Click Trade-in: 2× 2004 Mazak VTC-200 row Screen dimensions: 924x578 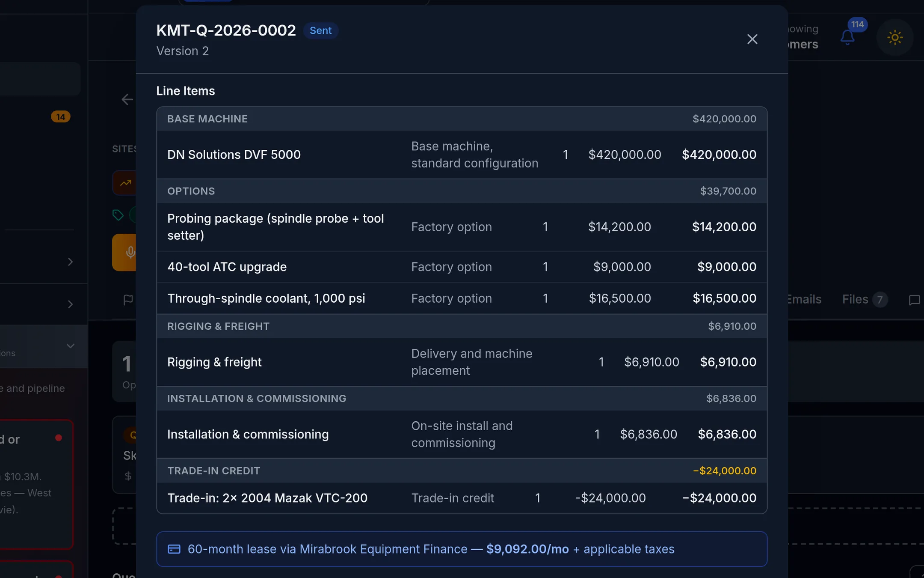click(x=462, y=498)
